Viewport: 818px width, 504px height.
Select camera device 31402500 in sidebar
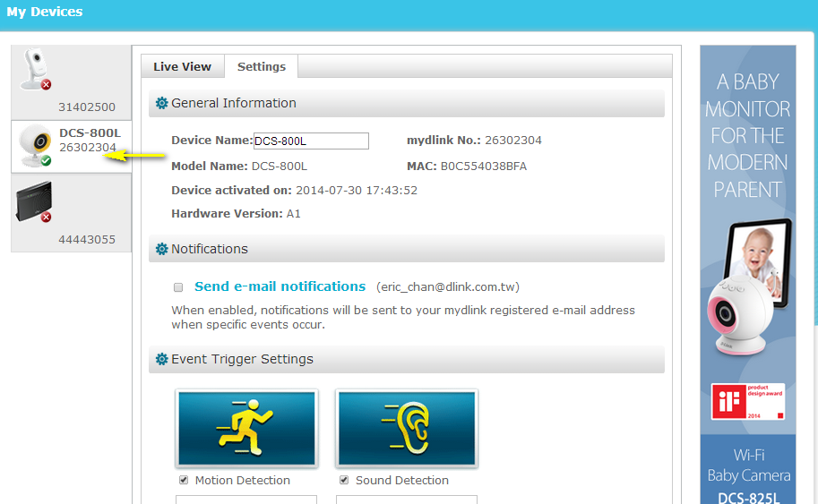[72, 82]
